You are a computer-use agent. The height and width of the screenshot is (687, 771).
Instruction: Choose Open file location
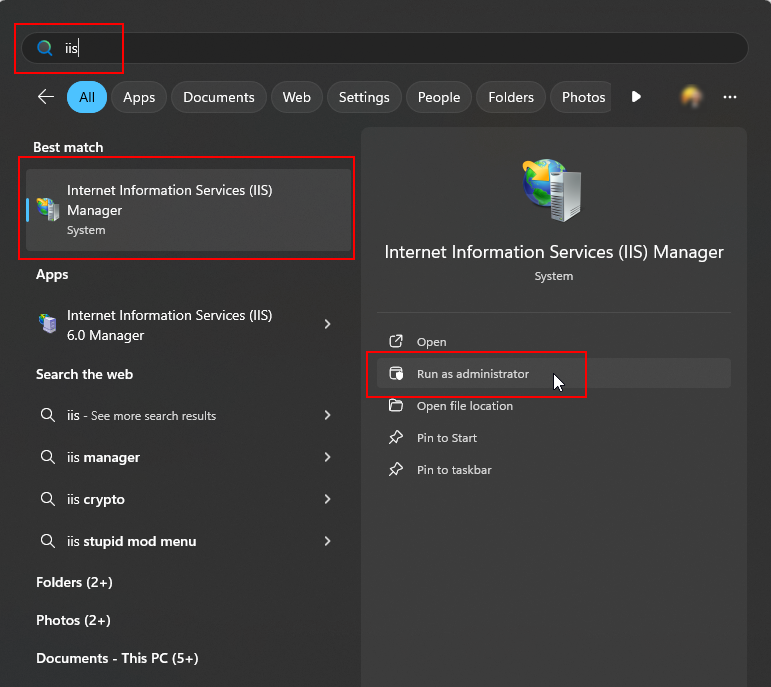click(554, 406)
